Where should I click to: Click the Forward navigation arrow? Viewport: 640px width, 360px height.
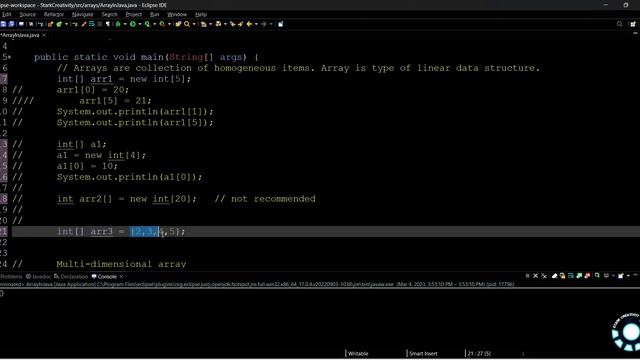(263, 24)
